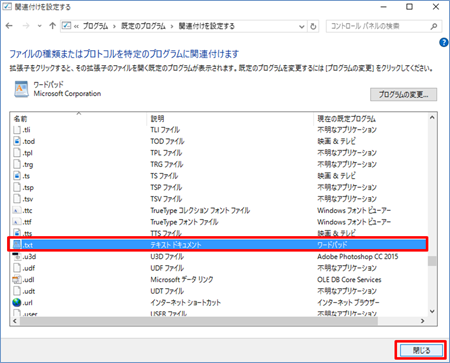Select the .tsv file icon

17,199
